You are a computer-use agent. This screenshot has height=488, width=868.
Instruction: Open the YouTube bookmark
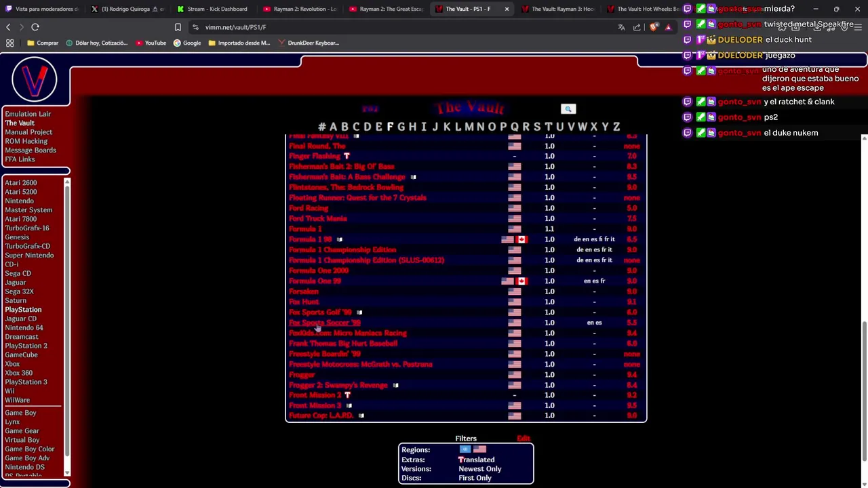click(x=151, y=43)
